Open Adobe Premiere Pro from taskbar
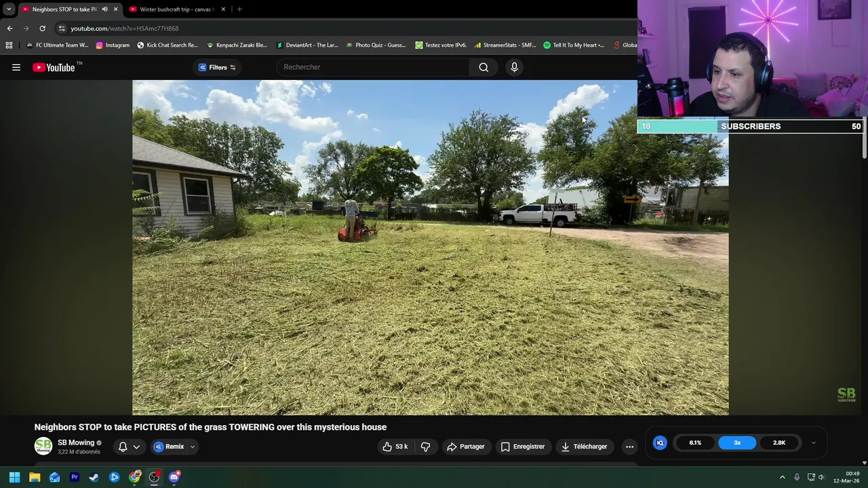The width and height of the screenshot is (868, 488). coord(75,477)
